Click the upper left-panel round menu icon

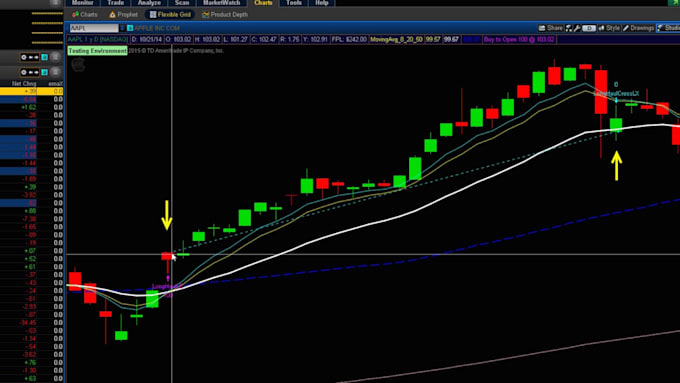(55, 57)
